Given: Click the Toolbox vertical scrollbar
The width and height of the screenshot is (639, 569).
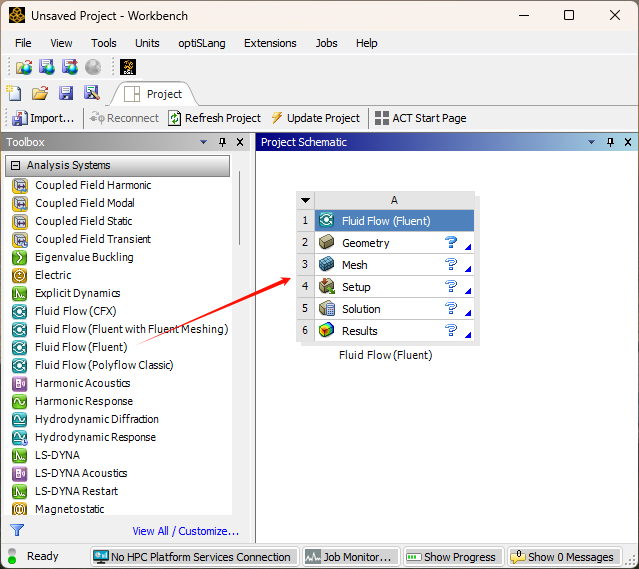Looking at the screenshot, I should tap(239, 210).
